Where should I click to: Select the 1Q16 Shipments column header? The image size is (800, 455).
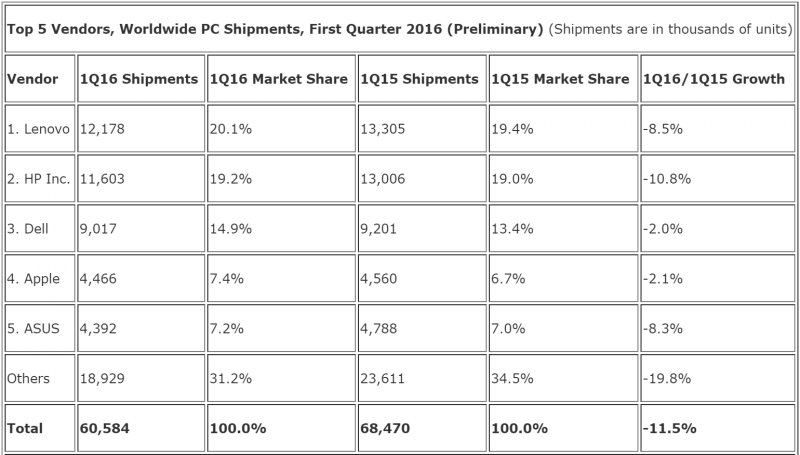pyautogui.click(x=137, y=79)
